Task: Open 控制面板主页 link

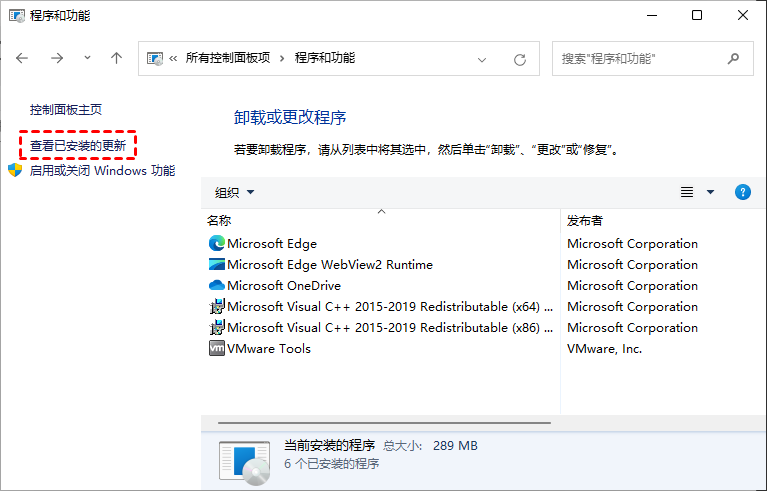Action: pyautogui.click(x=66, y=110)
